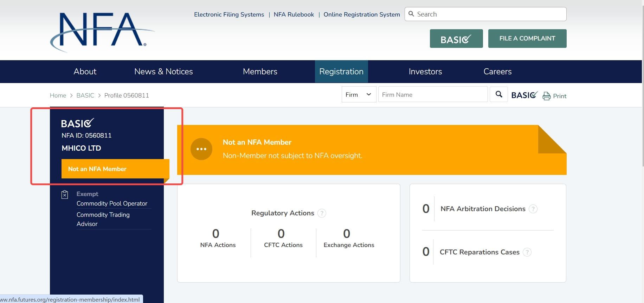Open the Members menu
The height and width of the screenshot is (303, 644).
tap(260, 71)
